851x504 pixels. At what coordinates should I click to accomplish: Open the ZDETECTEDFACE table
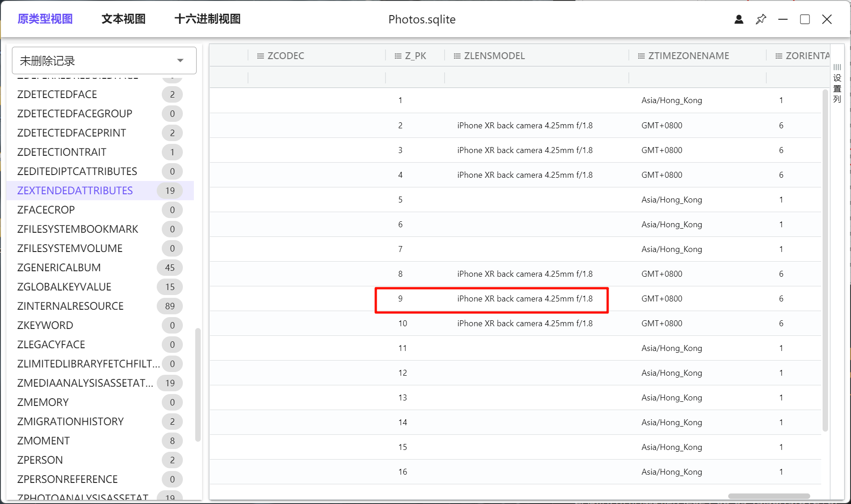coord(57,94)
